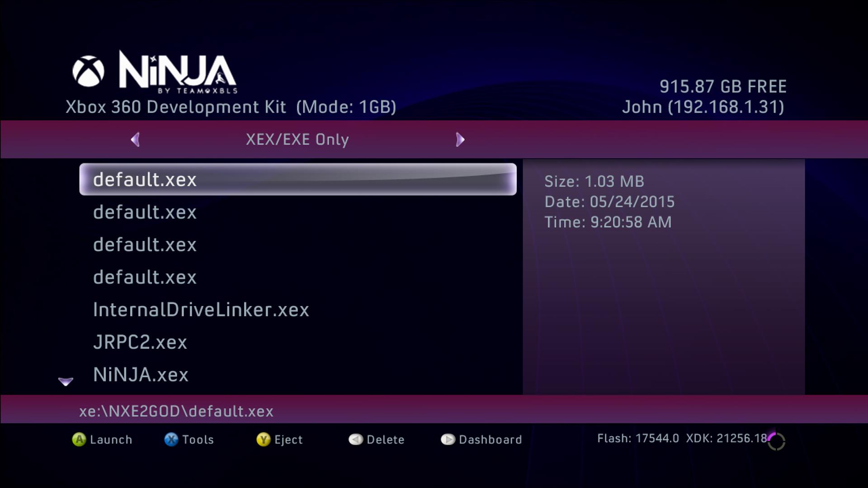This screenshot has height=488, width=868.
Task: Click the Tools label
Action: (x=198, y=440)
